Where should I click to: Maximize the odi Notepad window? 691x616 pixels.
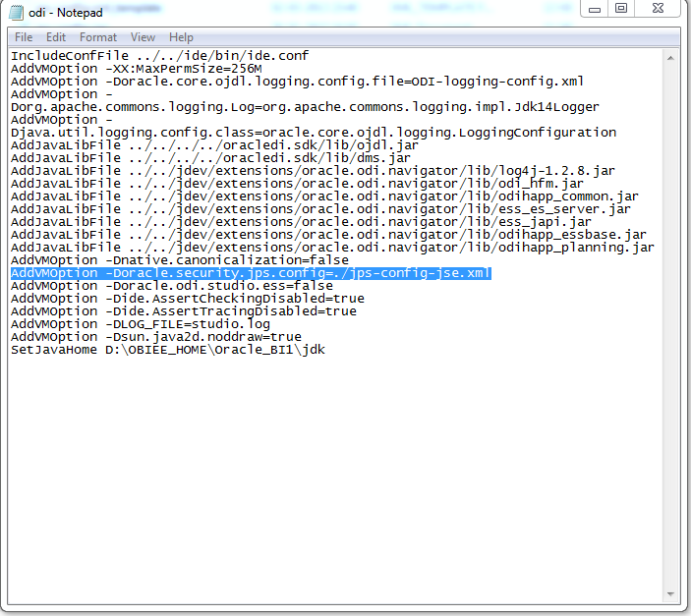(x=621, y=9)
